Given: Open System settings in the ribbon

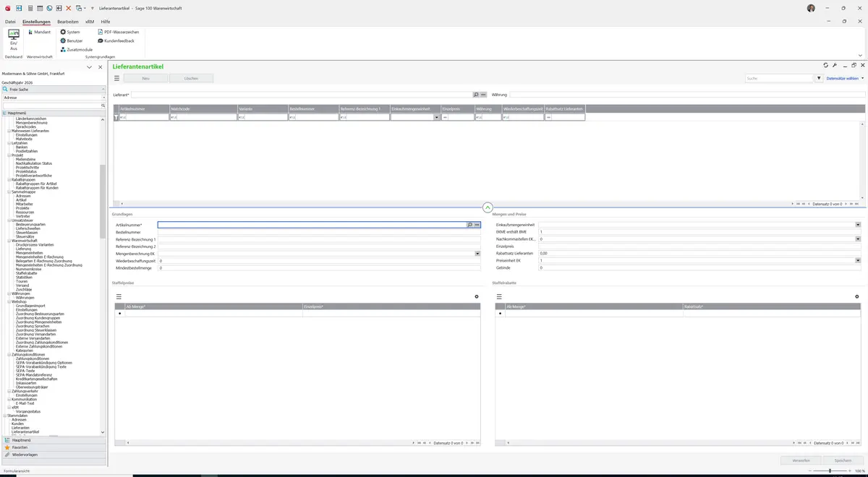Looking at the screenshot, I should [70, 33].
